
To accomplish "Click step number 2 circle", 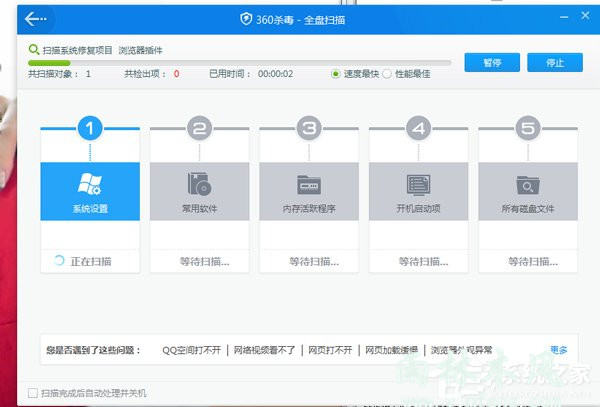I will 199,128.
